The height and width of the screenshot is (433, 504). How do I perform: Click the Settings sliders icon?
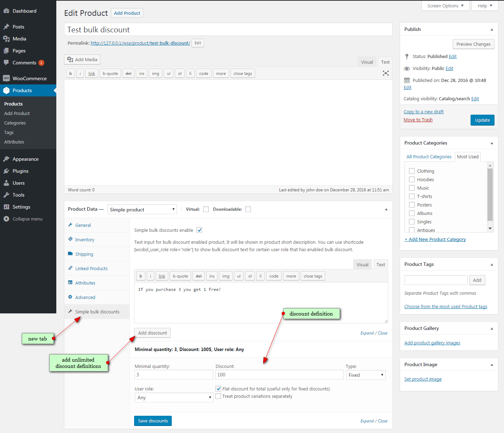[x=6, y=207]
